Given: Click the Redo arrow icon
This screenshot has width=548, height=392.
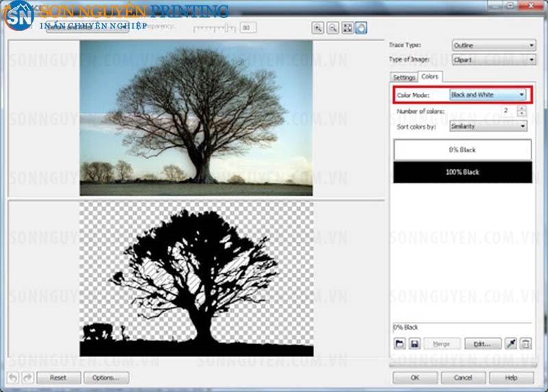Looking at the screenshot, I should (27, 378).
